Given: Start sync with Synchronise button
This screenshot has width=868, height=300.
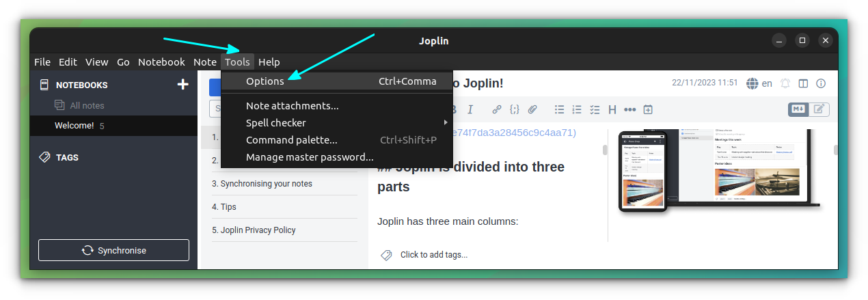Looking at the screenshot, I should 113,250.
